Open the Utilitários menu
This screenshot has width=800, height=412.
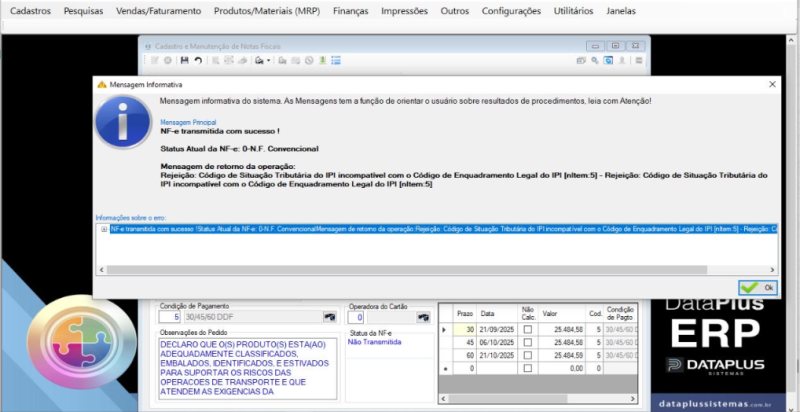573,11
